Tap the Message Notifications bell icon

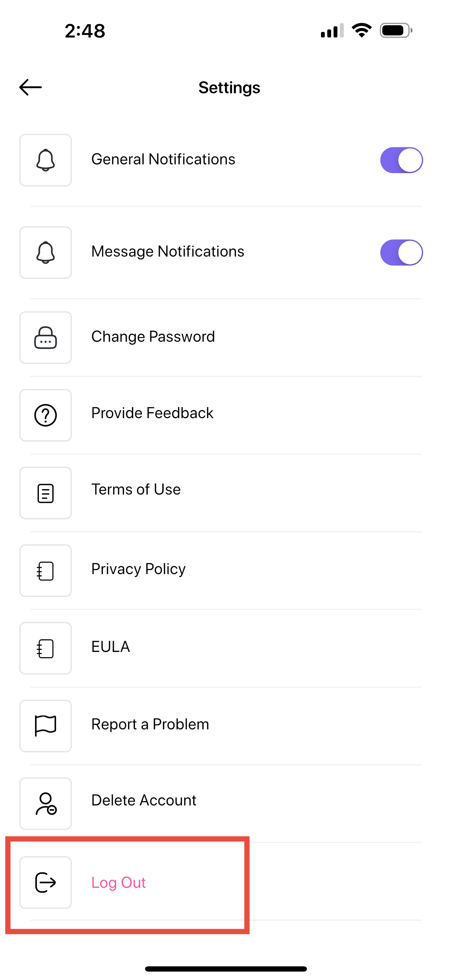click(46, 253)
